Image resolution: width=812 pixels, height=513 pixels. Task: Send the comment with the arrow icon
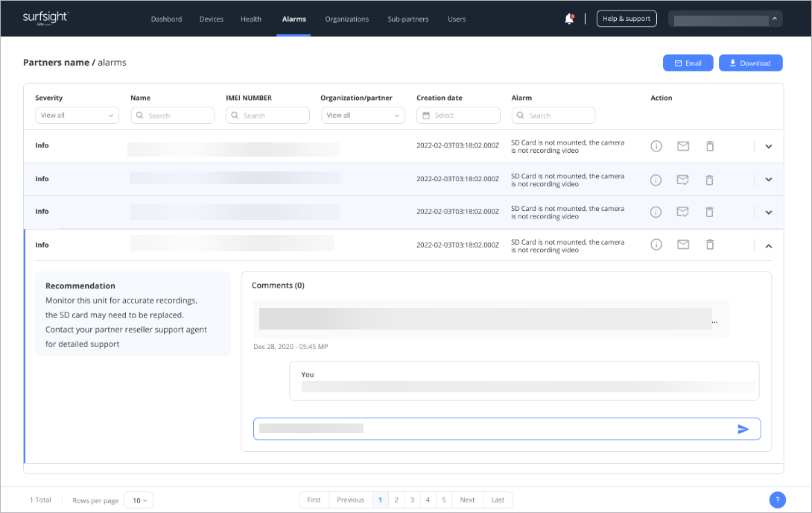click(x=743, y=429)
